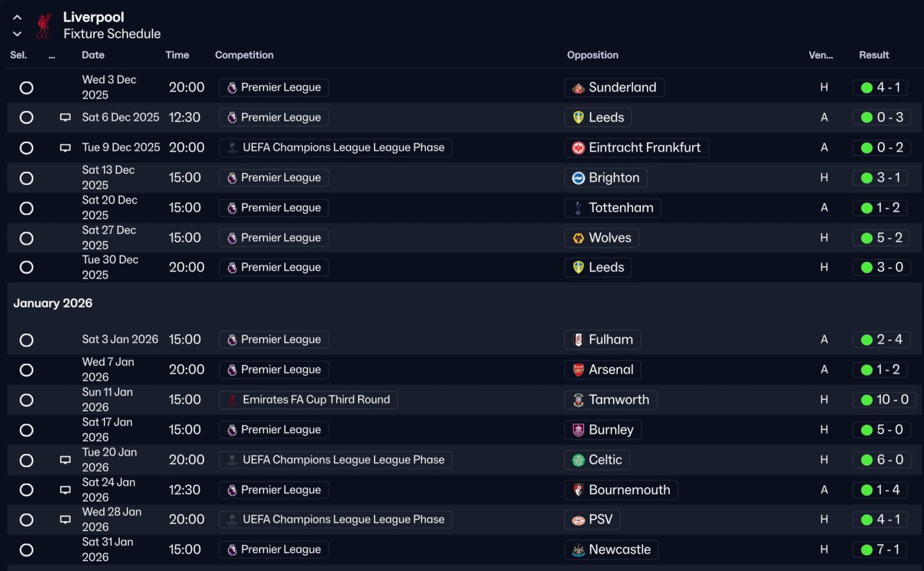Select the Sunderland fixture radio button
924x571 pixels.
click(x=27, y=88)
